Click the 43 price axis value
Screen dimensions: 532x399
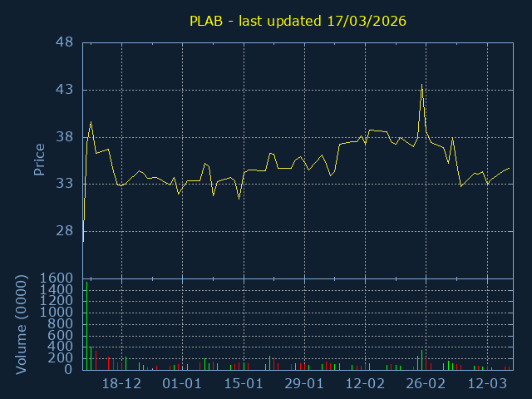click(x=65, y=90)
